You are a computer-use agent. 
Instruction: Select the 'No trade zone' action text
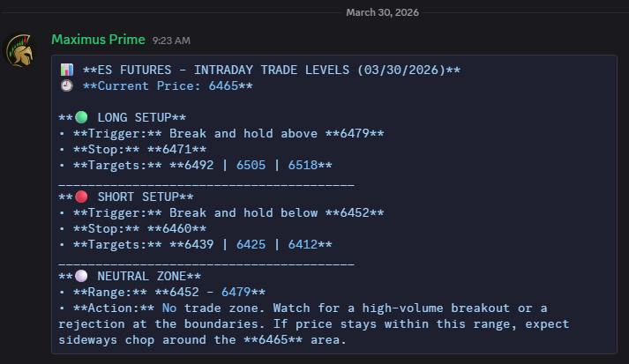pyautogui.click(x=213, y=308)
